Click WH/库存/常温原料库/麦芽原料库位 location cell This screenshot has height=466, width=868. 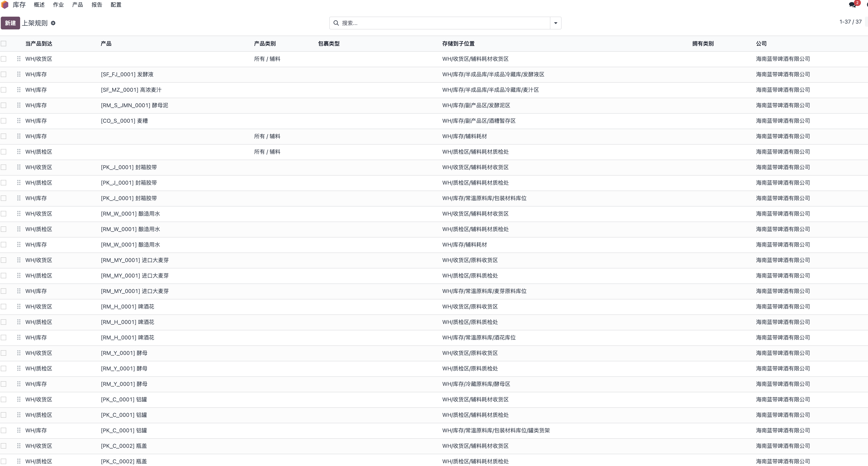point(484,291)
